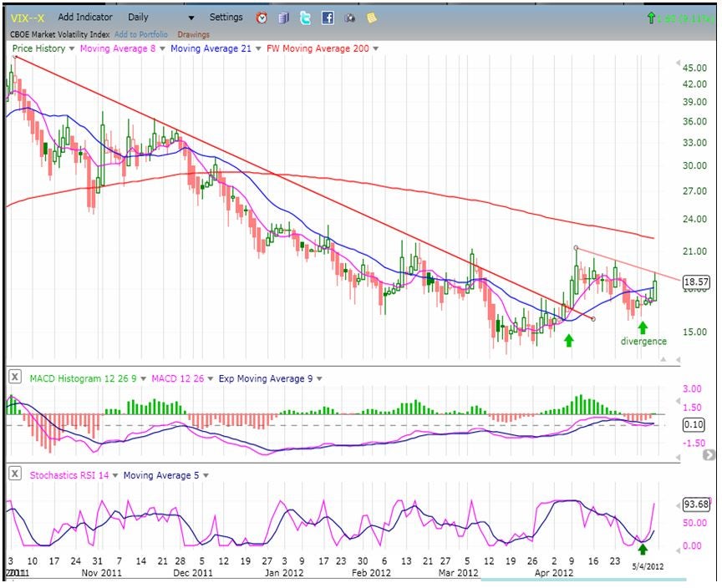Expand the Moving Average 8 dropdown
Viewport: 722px width, 588px height.
tap(162, 48)
